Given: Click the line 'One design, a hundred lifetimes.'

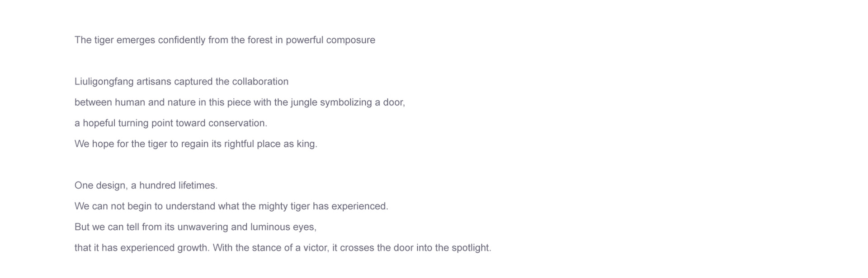Looking at the screenshot, I should tap(146, 185).
